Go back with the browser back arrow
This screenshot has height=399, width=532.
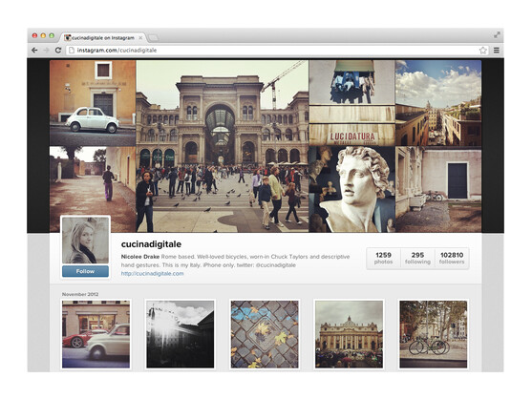point(34,51)
